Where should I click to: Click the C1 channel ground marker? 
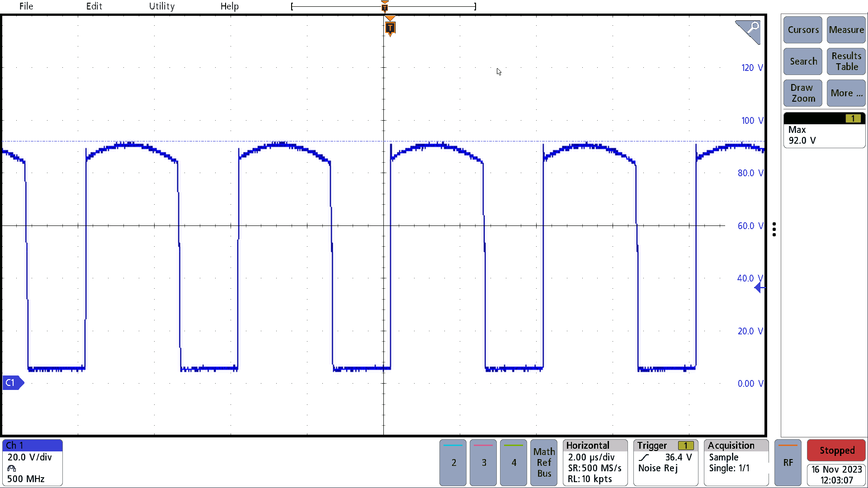tap(13, 383)
